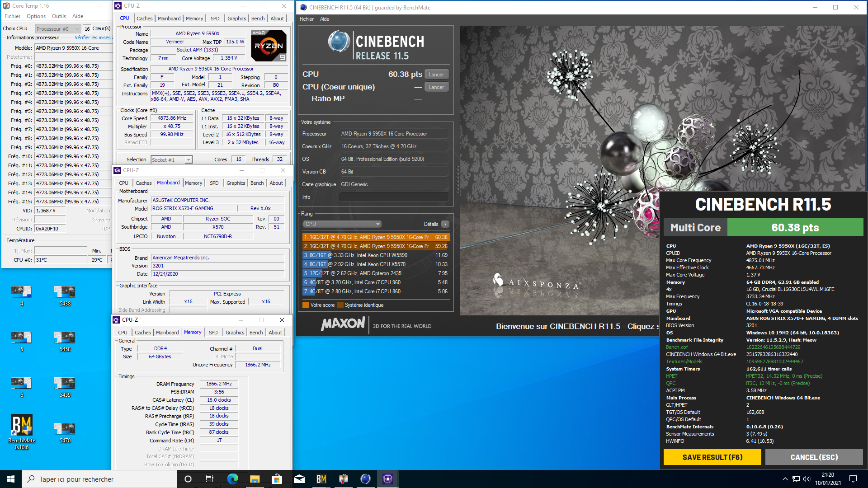Viewport: 868px width, 488px height.
Task: Open Fichier menu in Core Temp
Action: tap(12, 16)
